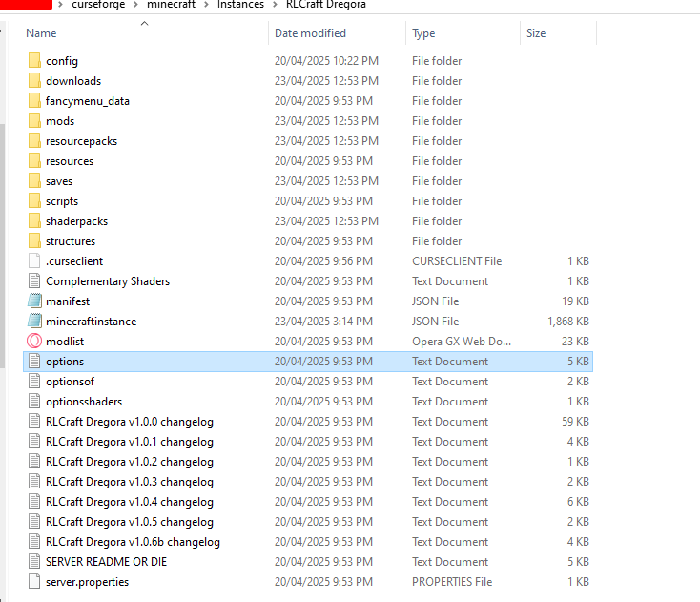The image size is (700, 602).
Task: Click the '1,868 KB' size value
Action: pyautogui.click(x=568, y=322)
